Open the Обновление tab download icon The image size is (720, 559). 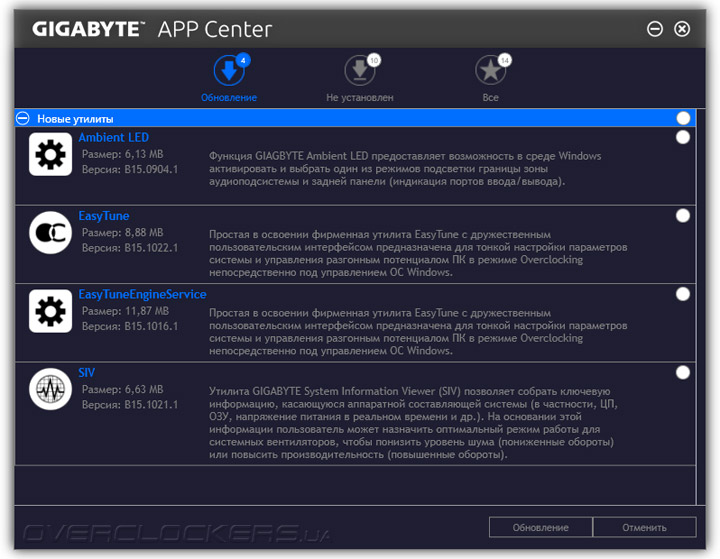tap(229, 70)
